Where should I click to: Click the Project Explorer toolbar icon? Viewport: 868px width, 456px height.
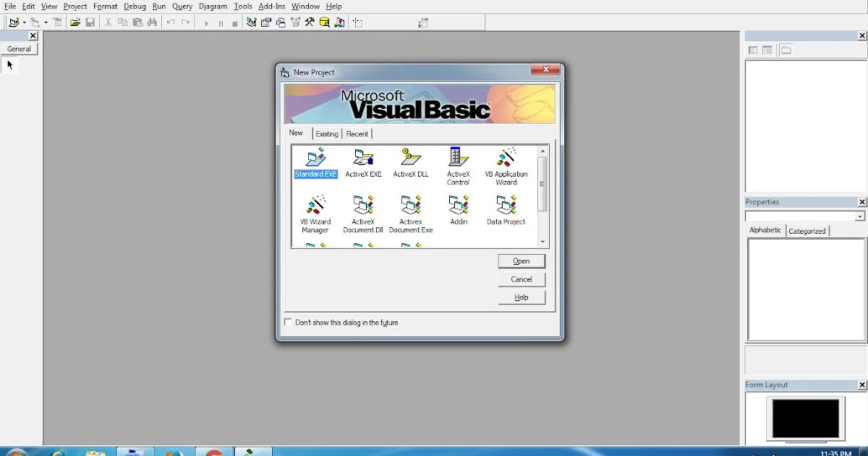point(252,22)
